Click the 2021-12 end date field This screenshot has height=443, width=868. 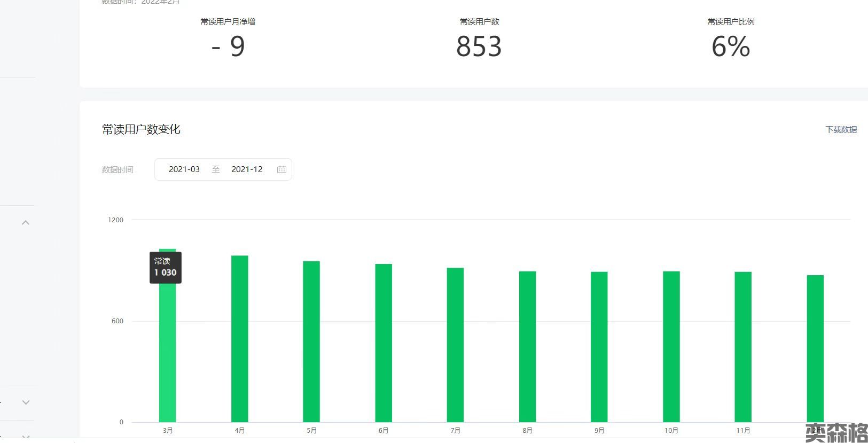coord(247,169)
